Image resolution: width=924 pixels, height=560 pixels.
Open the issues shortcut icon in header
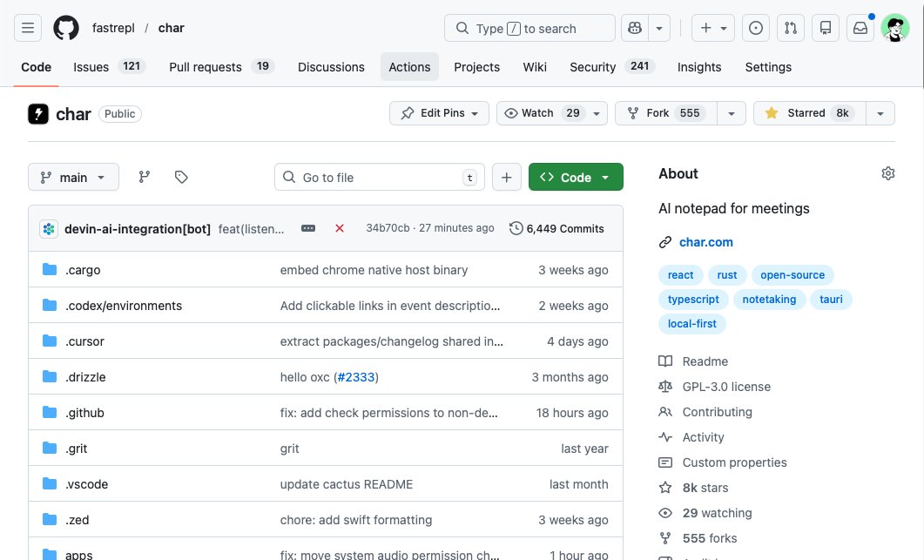click(756, 28)
